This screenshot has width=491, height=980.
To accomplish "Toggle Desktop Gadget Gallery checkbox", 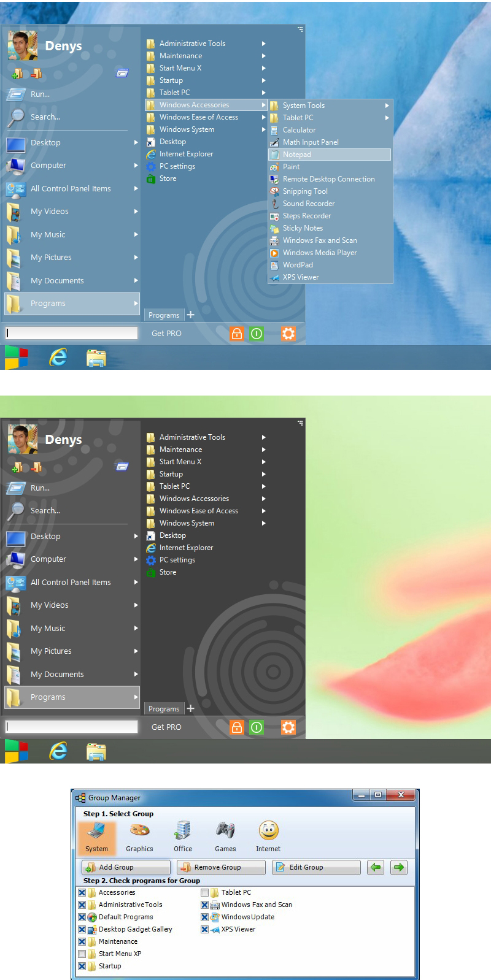I will point(82,929).
